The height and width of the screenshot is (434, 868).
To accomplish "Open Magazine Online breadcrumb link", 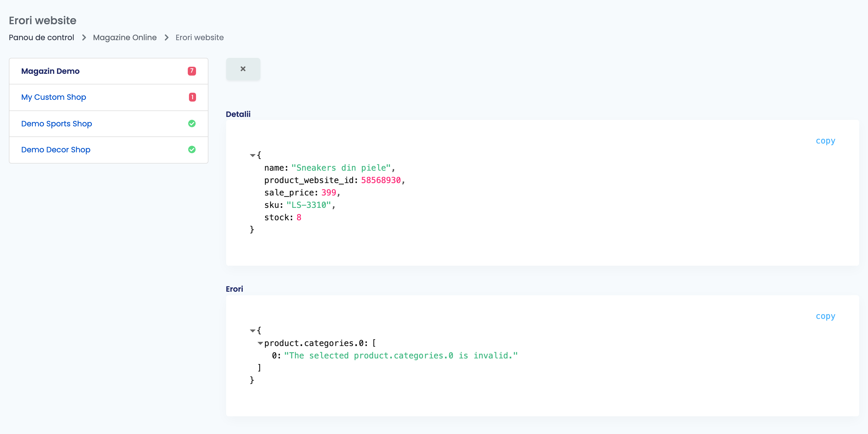I will click(125, 37).
